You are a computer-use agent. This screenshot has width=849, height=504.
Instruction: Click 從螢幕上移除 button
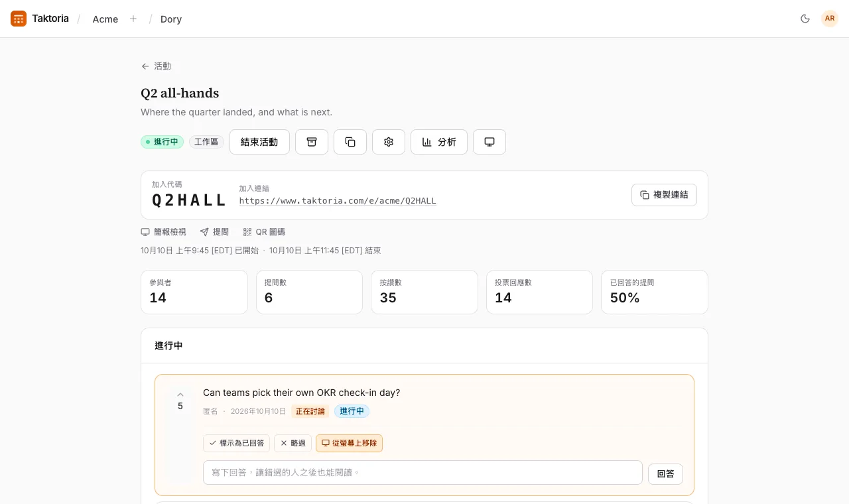point(349,443)
